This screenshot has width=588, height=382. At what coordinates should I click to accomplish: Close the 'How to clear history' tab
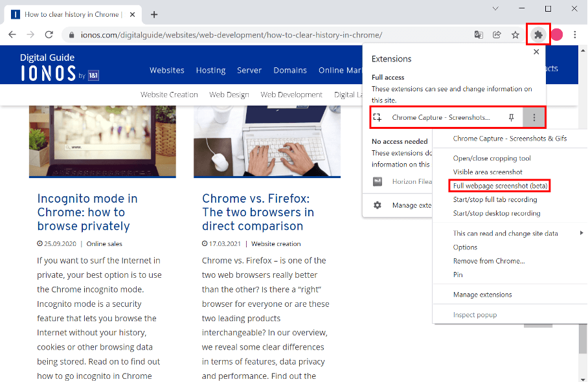click(132, 15)
